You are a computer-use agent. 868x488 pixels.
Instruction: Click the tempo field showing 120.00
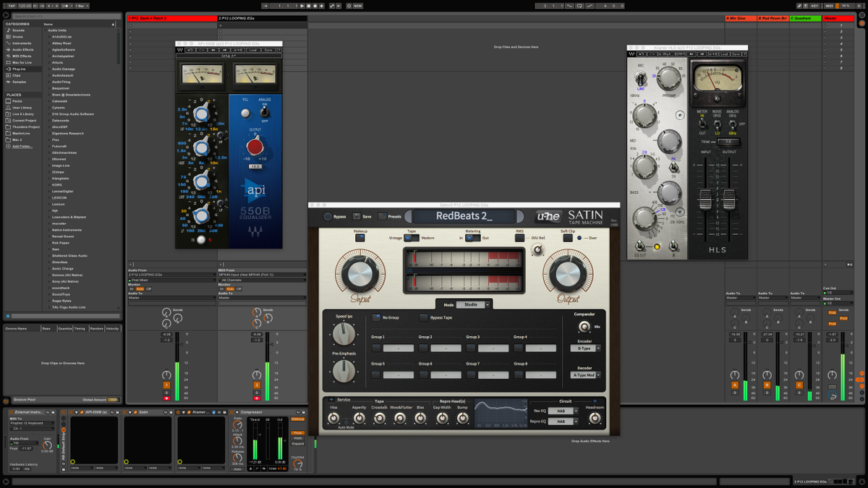pos(25,5)
